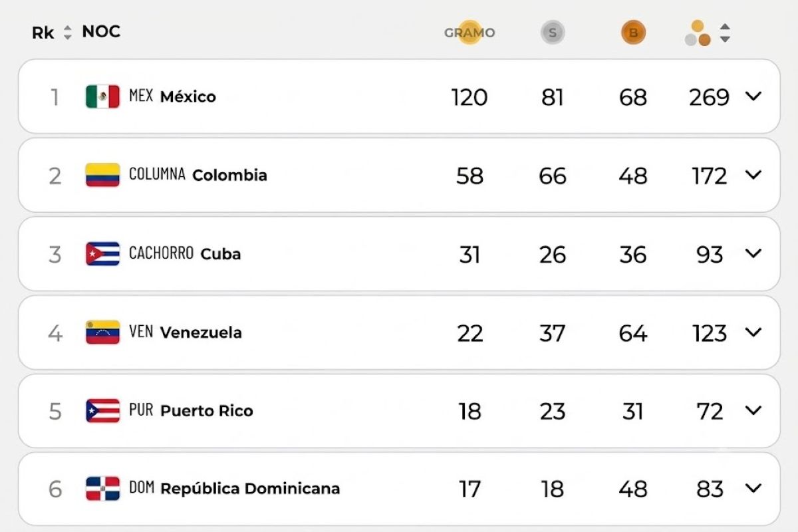Expand the Colombia row chevron
Screen dimensions: 798x532
point(753,175)
